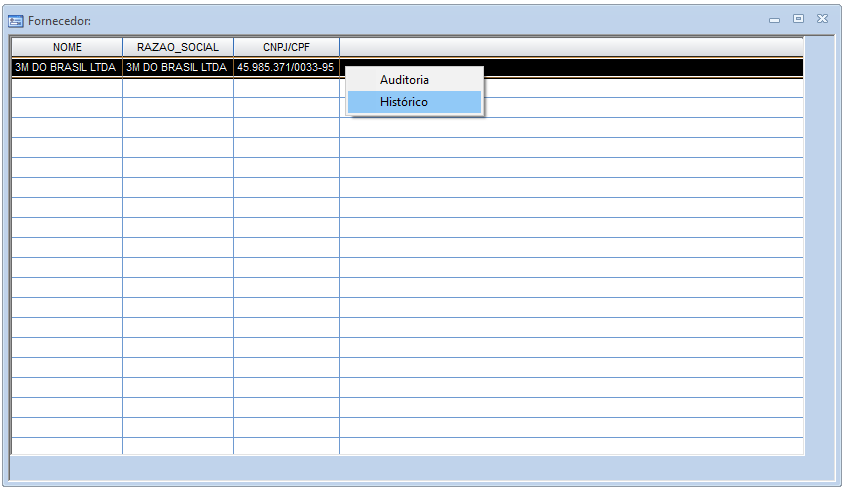846x487 pixels.
Task: Select Auditoria from the context menu
Action: point(404,79)
